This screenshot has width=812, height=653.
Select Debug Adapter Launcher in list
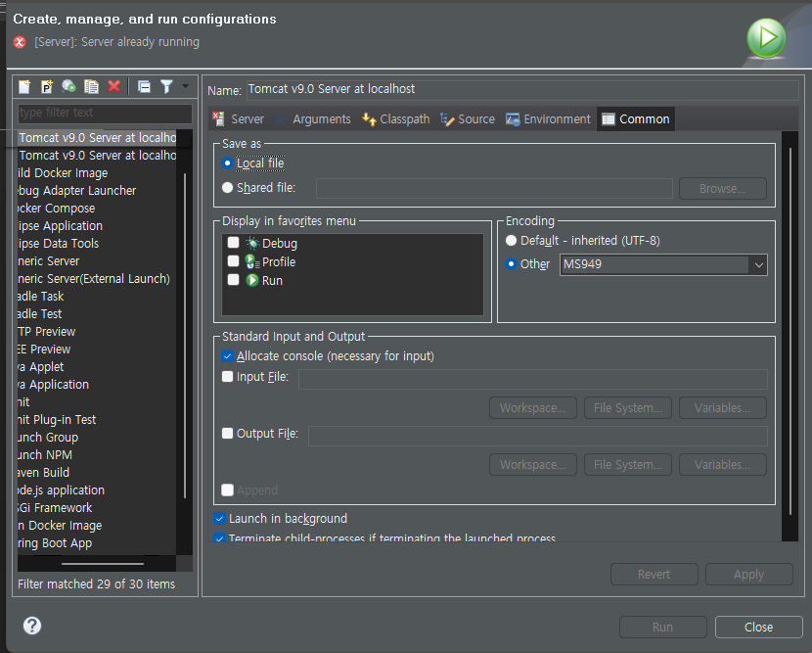tap(76, 191)
